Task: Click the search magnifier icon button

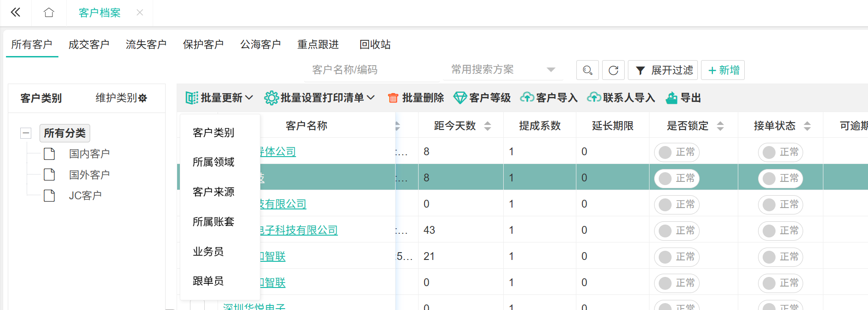Action: tap(587, 70)
